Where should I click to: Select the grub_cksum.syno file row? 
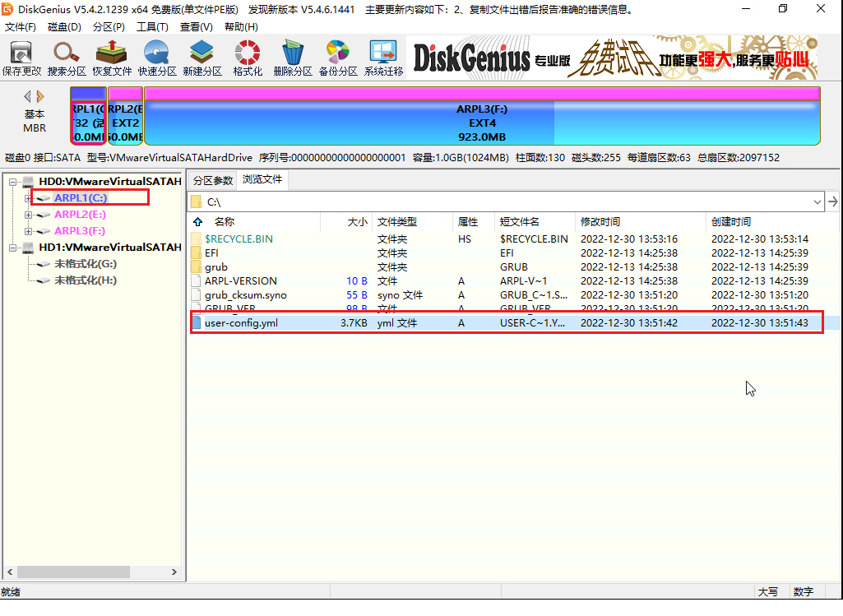click(515, 295)
